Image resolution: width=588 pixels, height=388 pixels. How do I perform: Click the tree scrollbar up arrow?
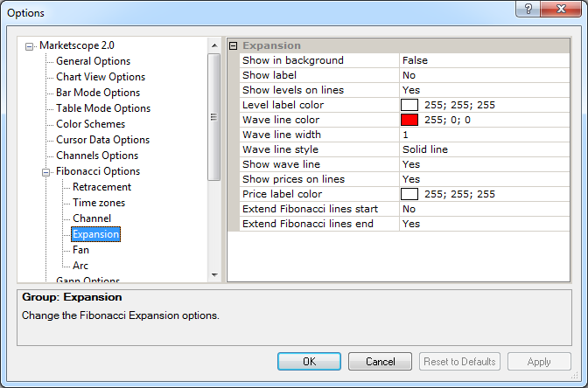point(214,45)
